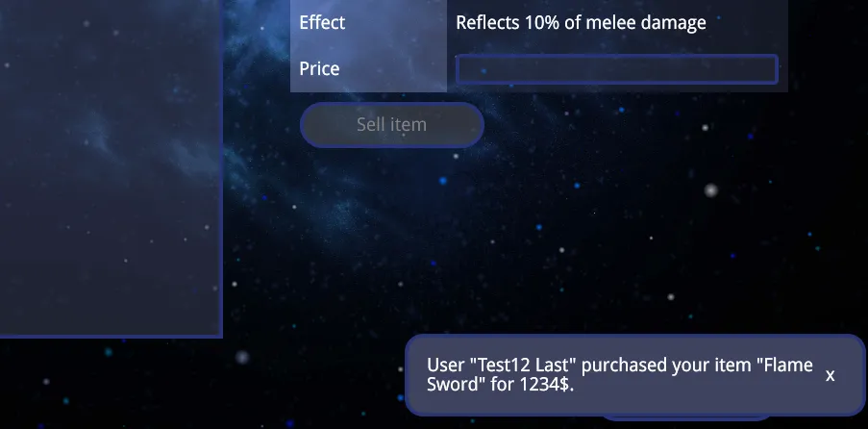868x429 pixels.
Task: Dismiss the purchase notification with the x
Action: click(831, 375)
